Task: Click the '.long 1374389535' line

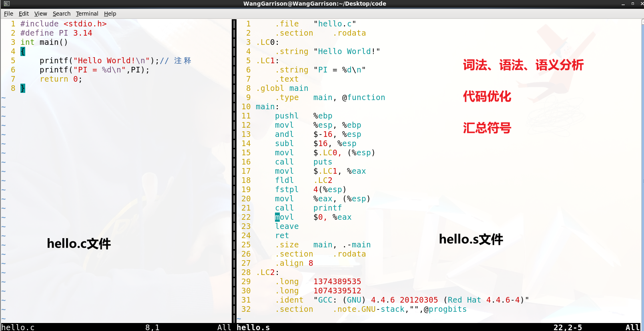Action: (318, 281)
